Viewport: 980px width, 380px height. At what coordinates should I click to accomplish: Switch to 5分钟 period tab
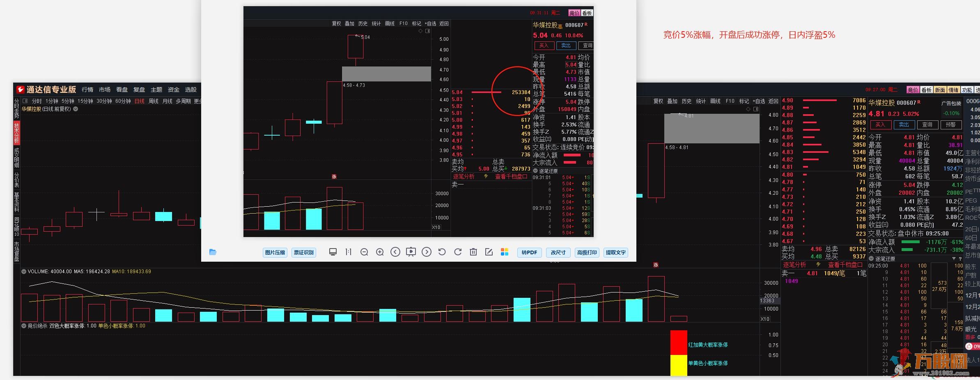68,101
